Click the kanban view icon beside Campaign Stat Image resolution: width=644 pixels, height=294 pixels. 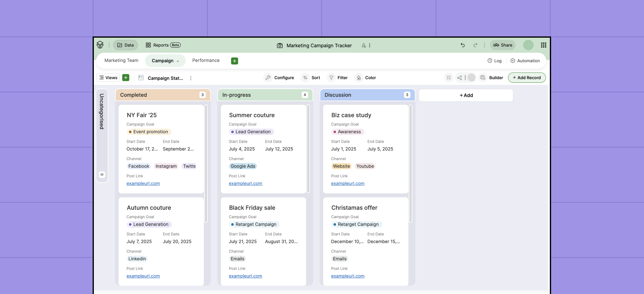141,78
